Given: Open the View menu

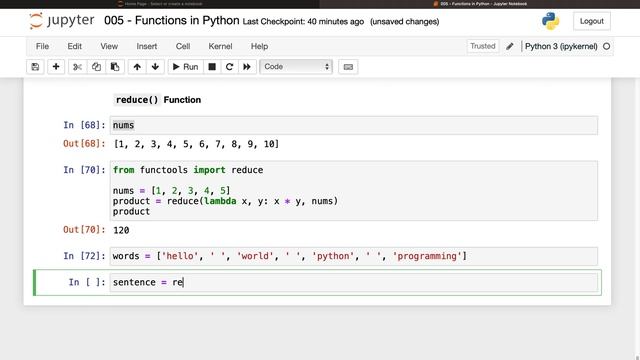Looking at the screenshot, I should [109, 47].
